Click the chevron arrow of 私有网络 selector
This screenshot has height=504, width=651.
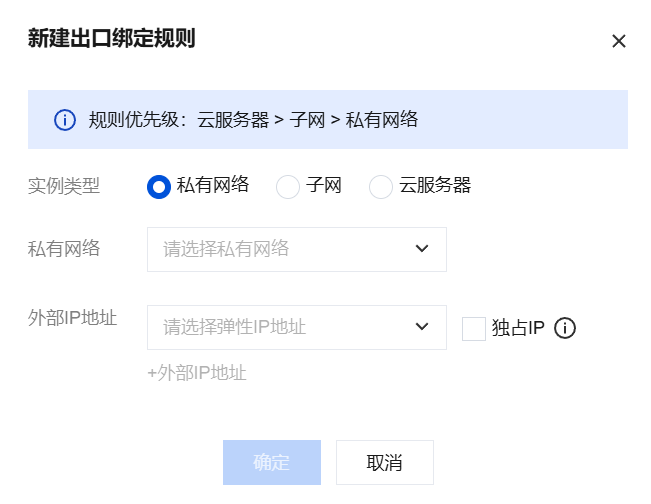pyautogui.click(x=421, y=248)
